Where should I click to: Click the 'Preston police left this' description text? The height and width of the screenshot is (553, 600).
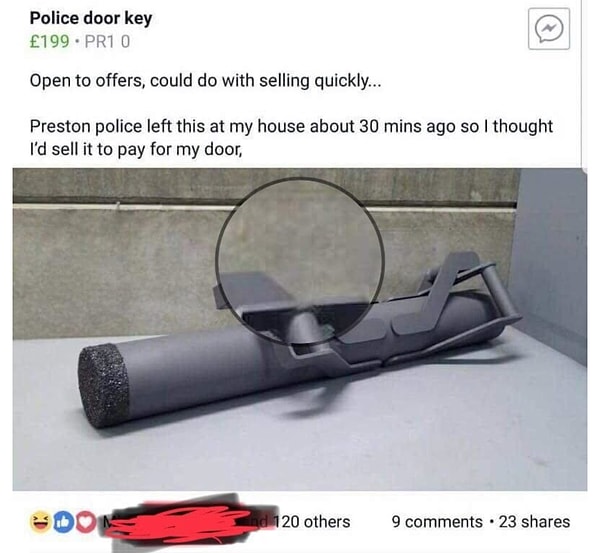tap(291, 127)
